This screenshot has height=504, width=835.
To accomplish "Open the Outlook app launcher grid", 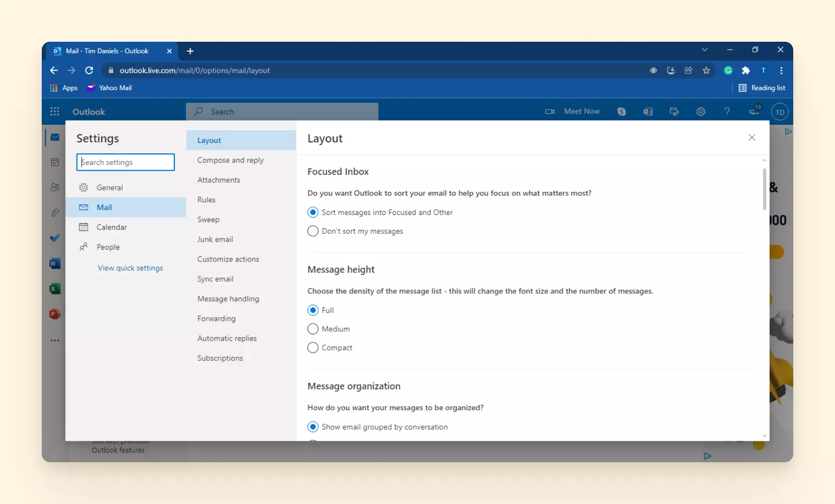I will point(55,112).
